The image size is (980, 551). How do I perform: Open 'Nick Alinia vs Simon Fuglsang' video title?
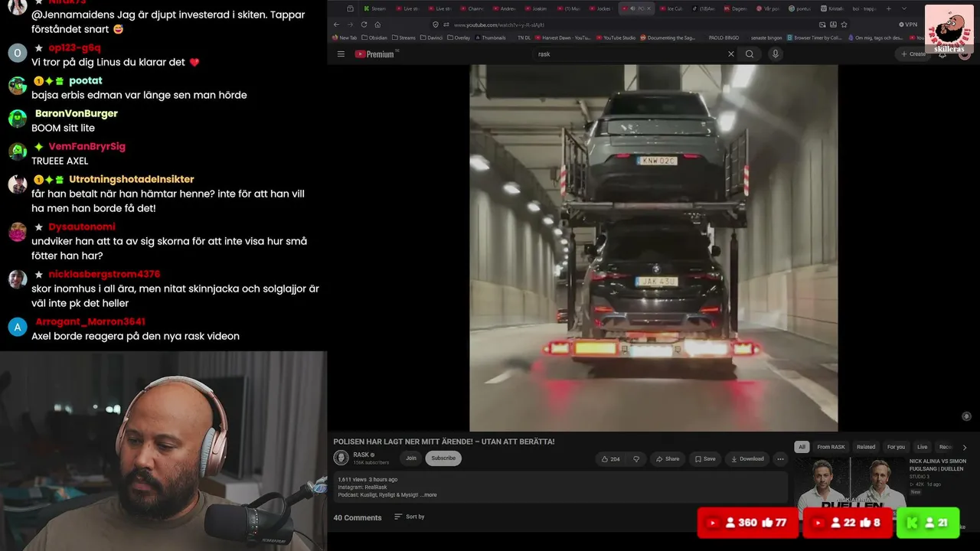(x=938, y=465)
